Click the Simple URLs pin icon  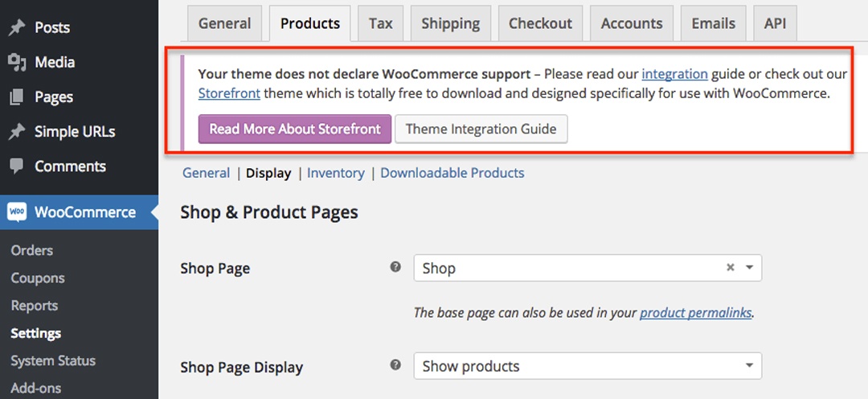pyautogui.click(x=17, y=132)
